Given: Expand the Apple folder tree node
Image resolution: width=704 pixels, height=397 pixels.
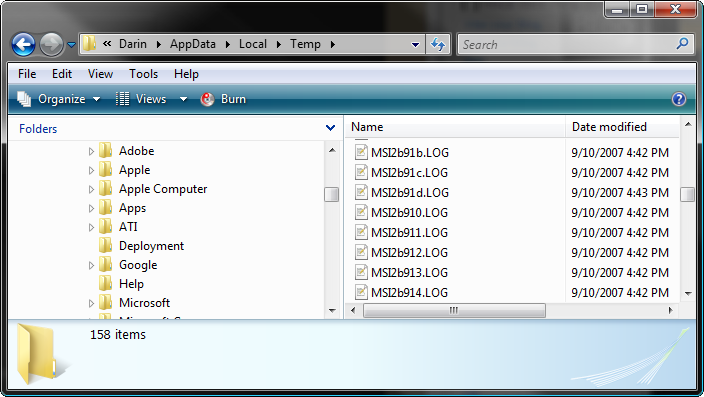Looking at the screenshot, I should point(91,171).
